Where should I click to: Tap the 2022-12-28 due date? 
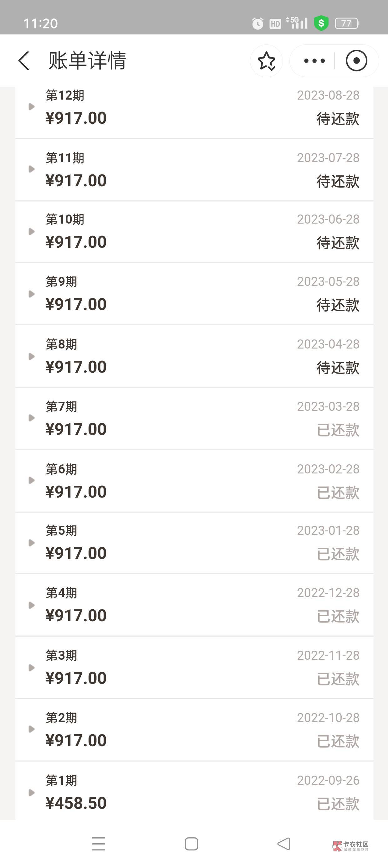tap(328, 593)
